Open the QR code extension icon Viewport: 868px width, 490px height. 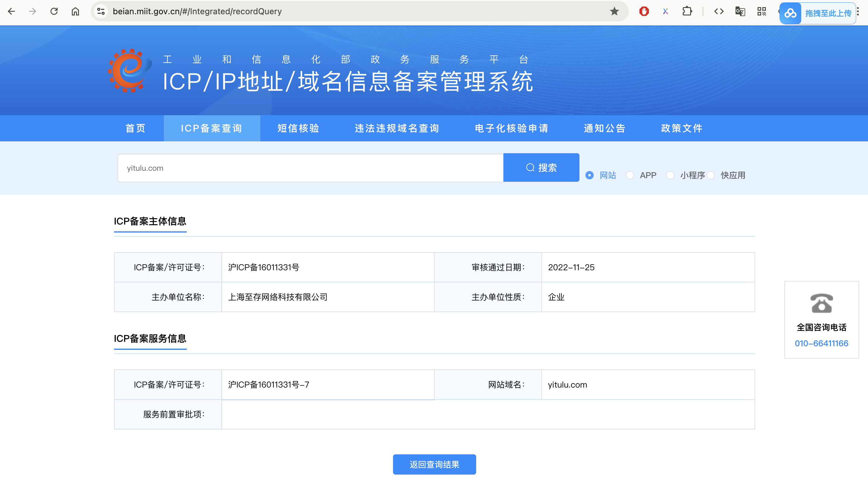coord(761,12)
